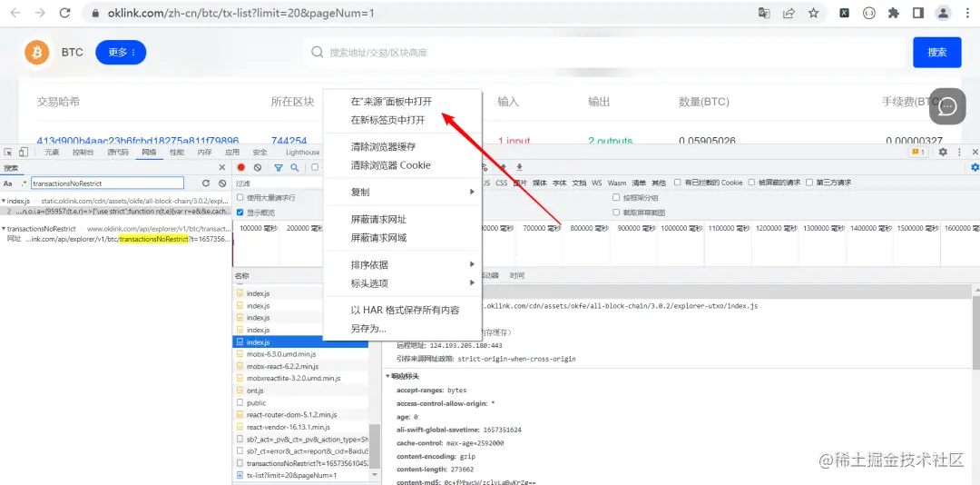Enable the 按框架分组 checkbox
Viewport: 980px width, 485px height.
[616, 198]
